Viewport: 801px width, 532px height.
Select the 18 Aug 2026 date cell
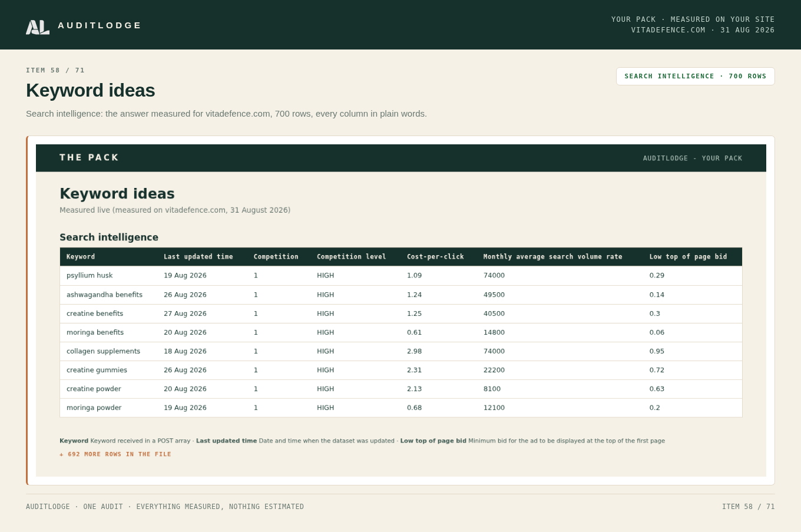point(185,351)
